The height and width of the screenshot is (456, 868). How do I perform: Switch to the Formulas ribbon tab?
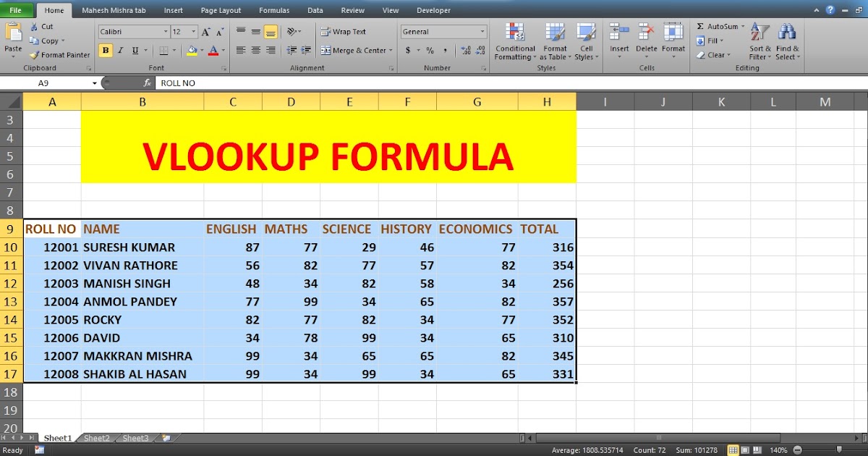274,10
